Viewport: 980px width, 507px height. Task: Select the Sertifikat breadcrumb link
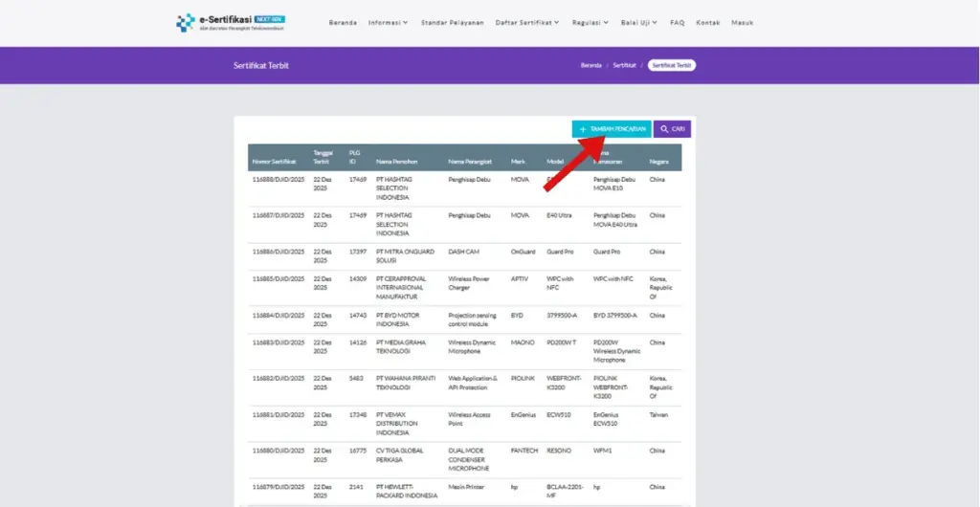624,65
